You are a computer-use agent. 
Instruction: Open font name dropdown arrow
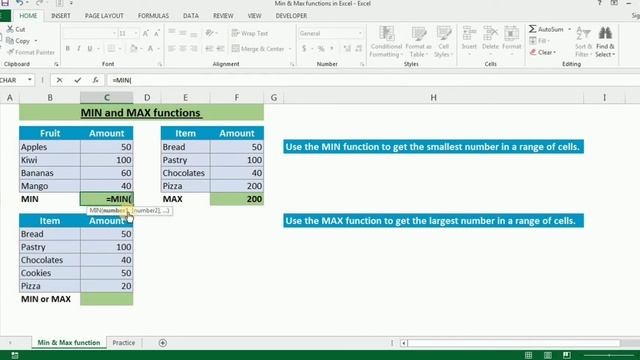[x=114, y=33]
